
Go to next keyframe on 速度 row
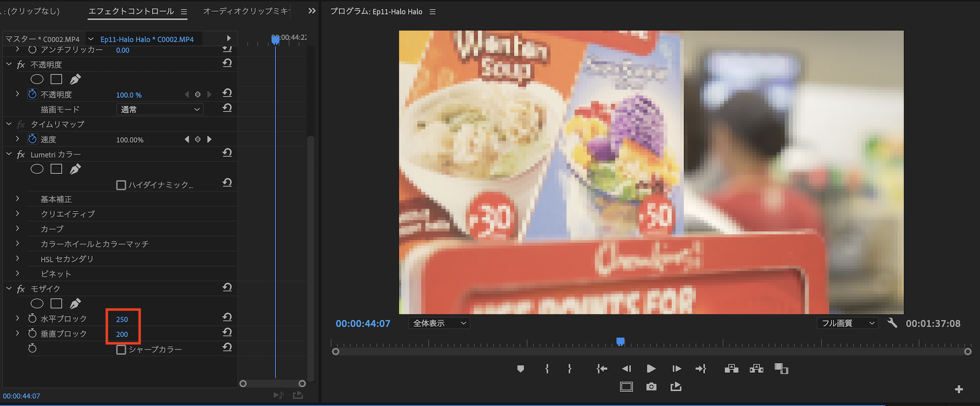(210, 140)
